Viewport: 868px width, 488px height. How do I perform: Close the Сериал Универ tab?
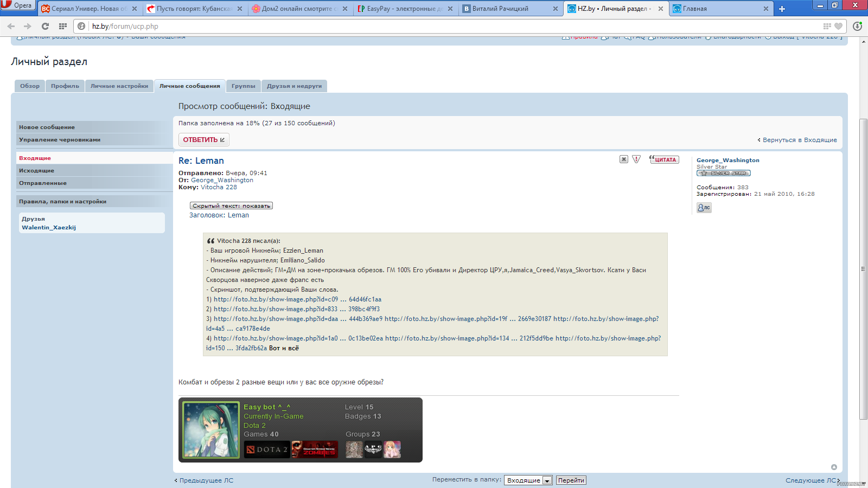(x=135, y=9)
